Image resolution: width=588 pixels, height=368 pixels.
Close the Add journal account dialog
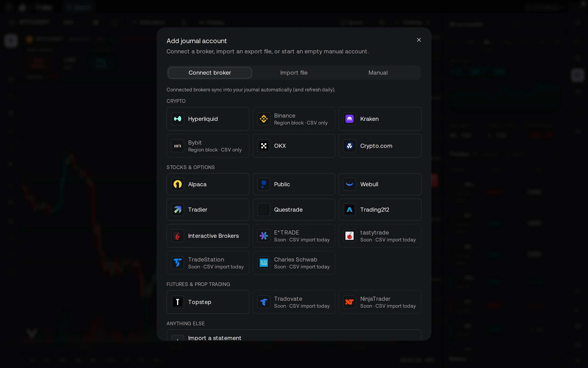pyautogui.click(x=419, y=40)
